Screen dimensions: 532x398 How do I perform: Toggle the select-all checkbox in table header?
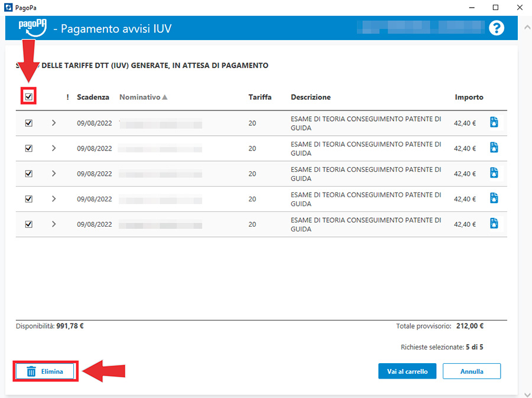[28, 97]
